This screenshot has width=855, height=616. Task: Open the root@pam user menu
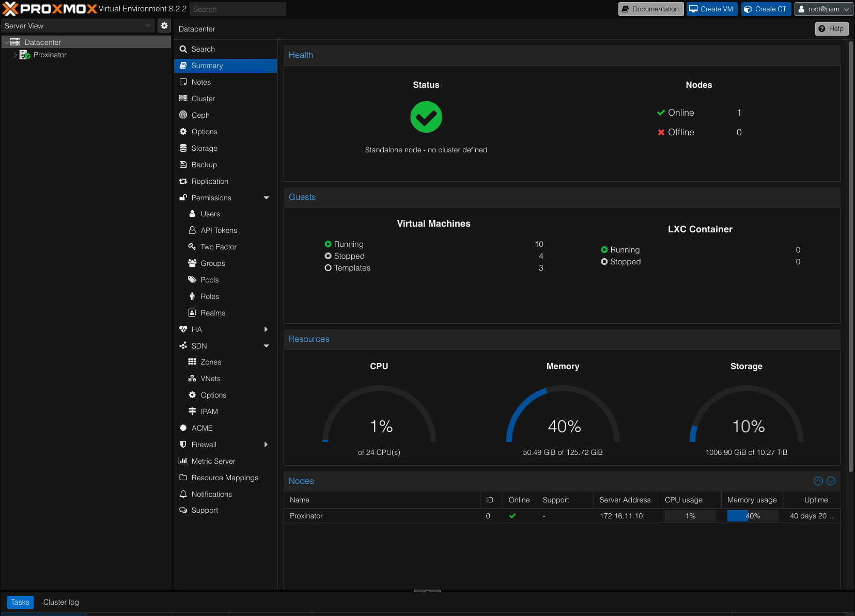tap(823, 9)
